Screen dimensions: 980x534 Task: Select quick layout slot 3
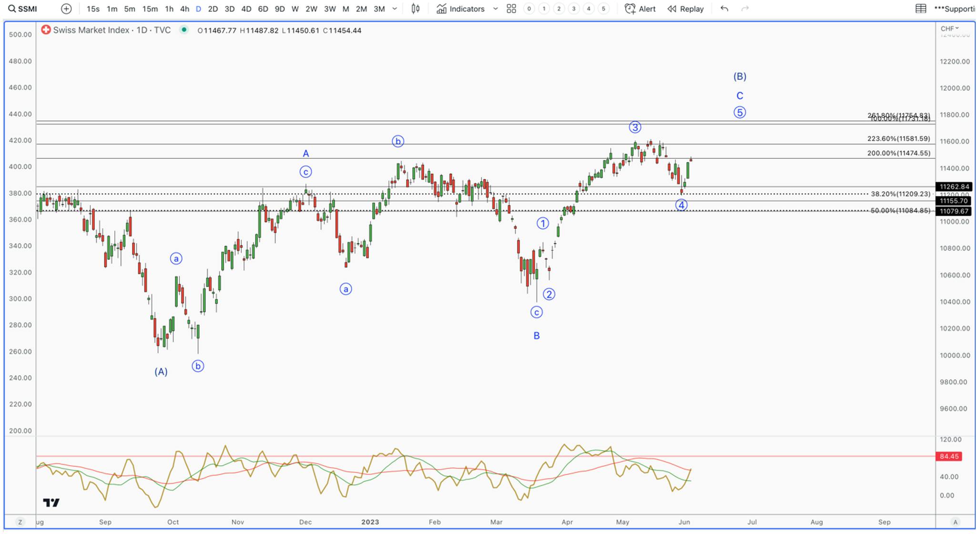click(574, 9)
